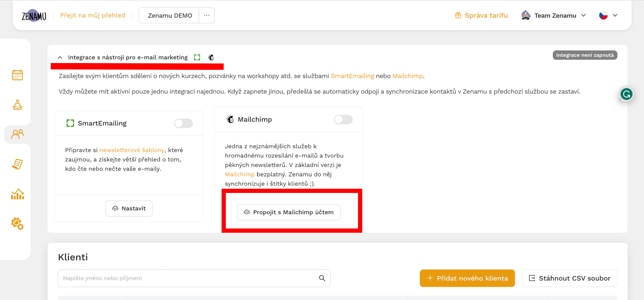The width and height of the screenshot is (644, 300).
Task: Click the gift icon next to Správa tarifu
Action: coord(458,15)
